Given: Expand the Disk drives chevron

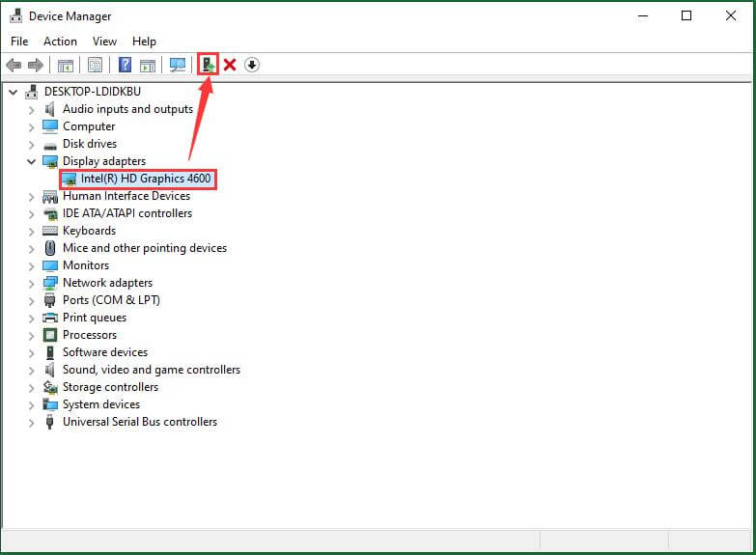Looking at the screenshot, I should pyautogui.click(x=31, y=145).
